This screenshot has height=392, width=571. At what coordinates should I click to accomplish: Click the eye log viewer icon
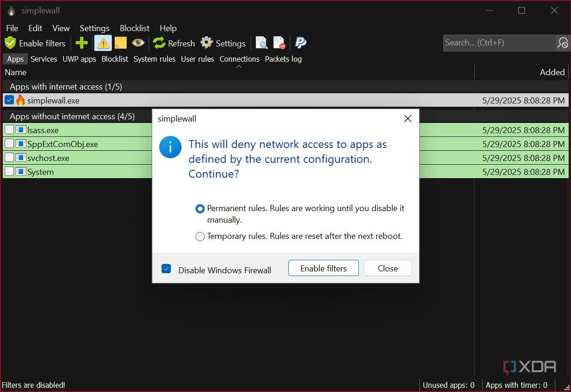tap(138, 43)
